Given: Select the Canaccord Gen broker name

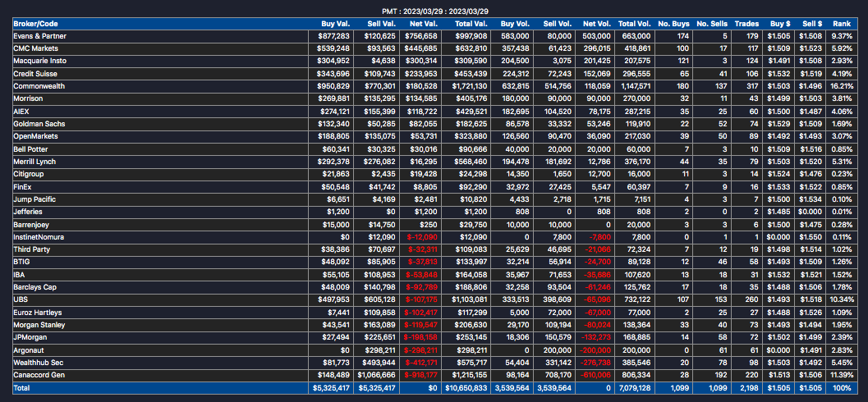Looking at the screenshot, I should [x=39, y=376].
